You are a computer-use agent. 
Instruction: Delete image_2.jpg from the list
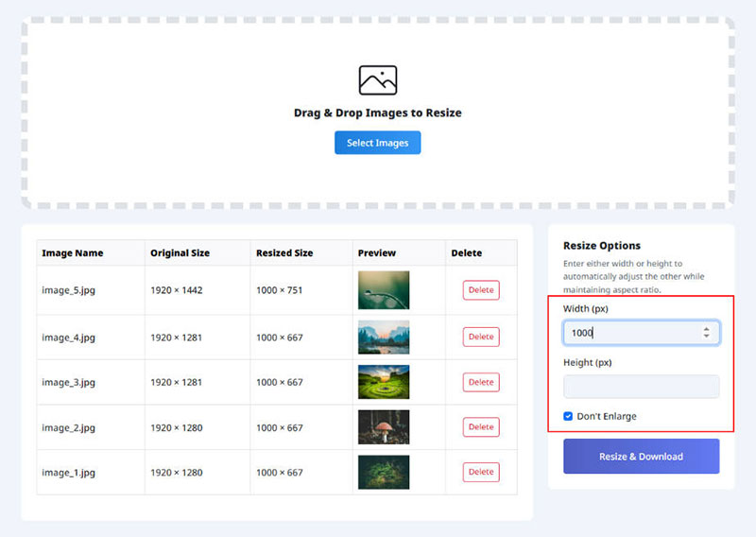click(x=481, y=427)
